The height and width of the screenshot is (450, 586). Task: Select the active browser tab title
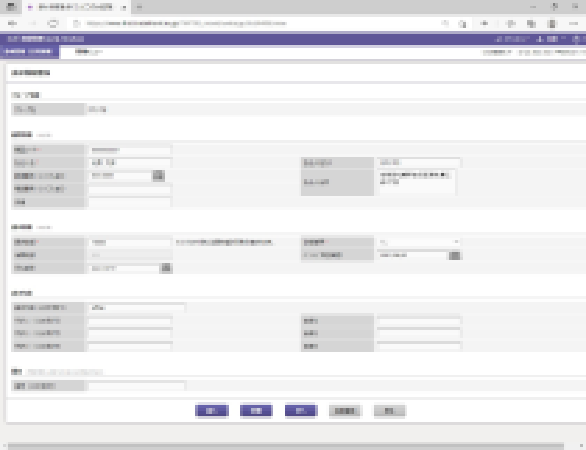75,7
